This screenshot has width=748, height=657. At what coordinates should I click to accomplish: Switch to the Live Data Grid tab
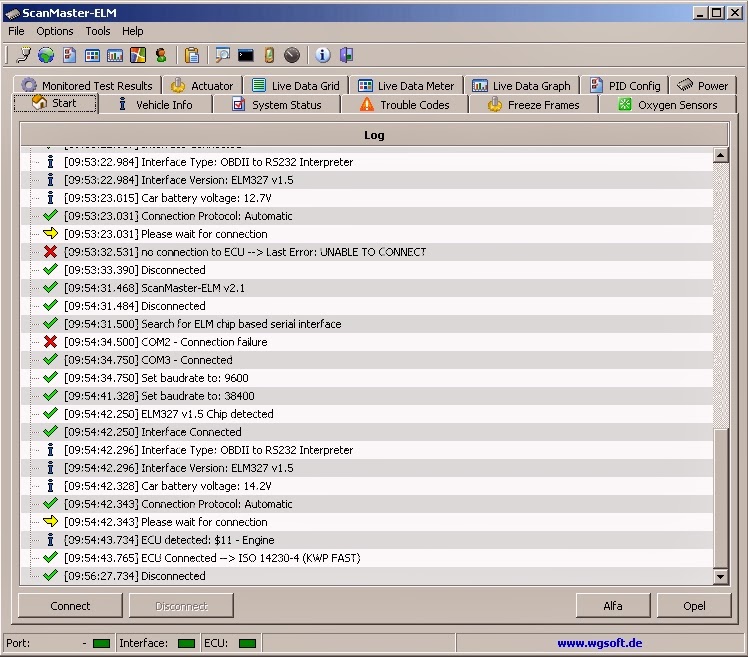tap(295, 85)
